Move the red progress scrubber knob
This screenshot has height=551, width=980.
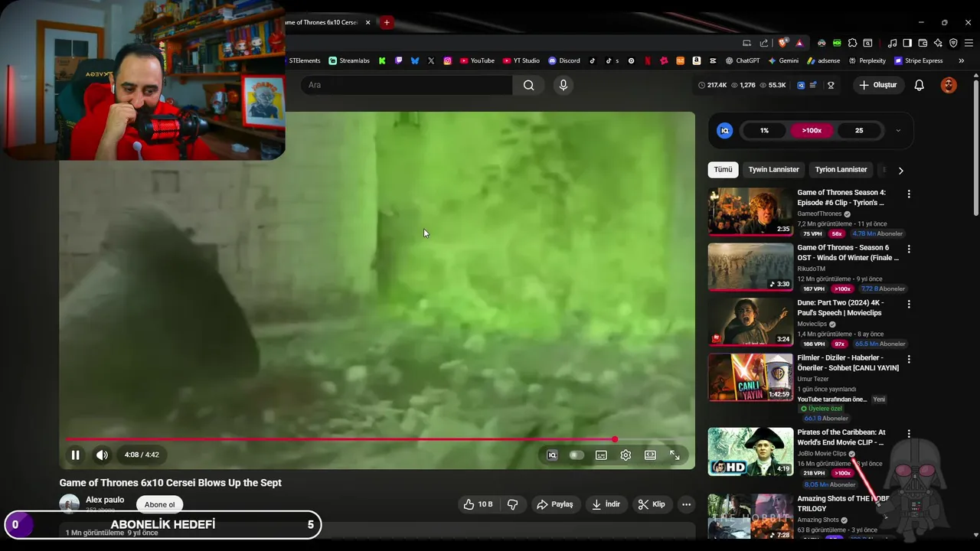[615, 439]
